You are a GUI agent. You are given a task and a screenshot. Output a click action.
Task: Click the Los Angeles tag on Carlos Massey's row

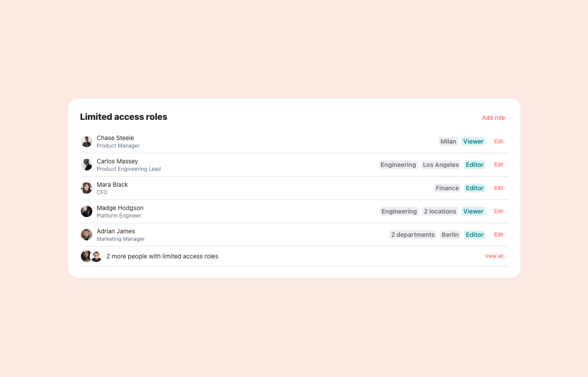pyautogui.click(x=440, y=165)
